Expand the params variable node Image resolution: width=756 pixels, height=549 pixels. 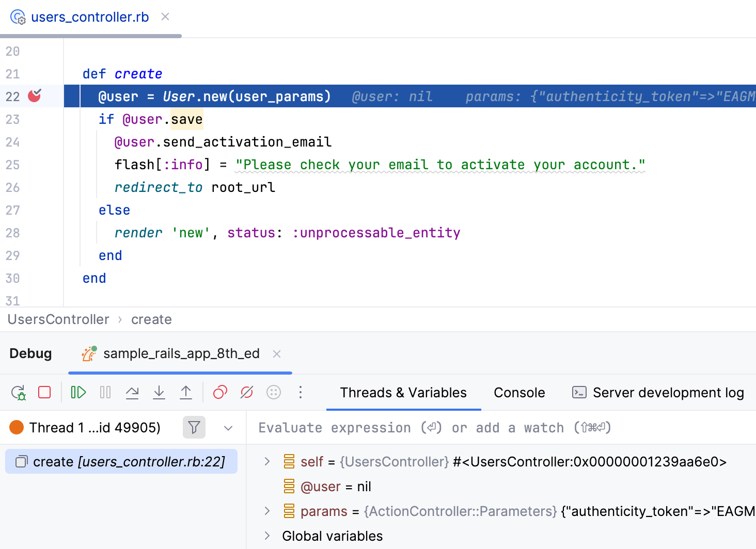pyautogui.click(x=267, y=511)
